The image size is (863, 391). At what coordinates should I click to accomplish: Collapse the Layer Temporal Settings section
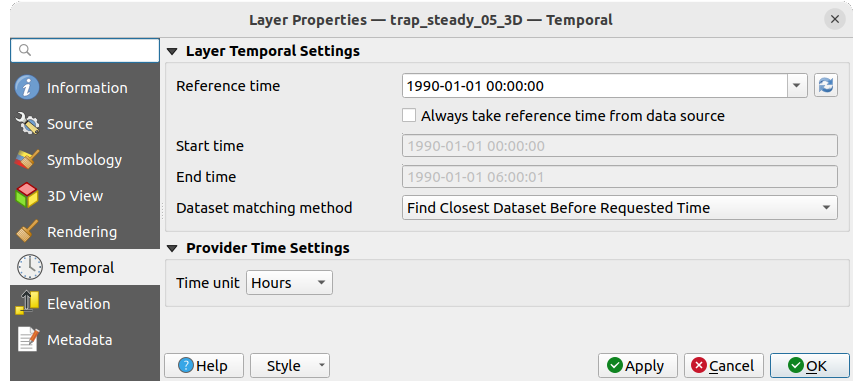click(x=172, y=52)
